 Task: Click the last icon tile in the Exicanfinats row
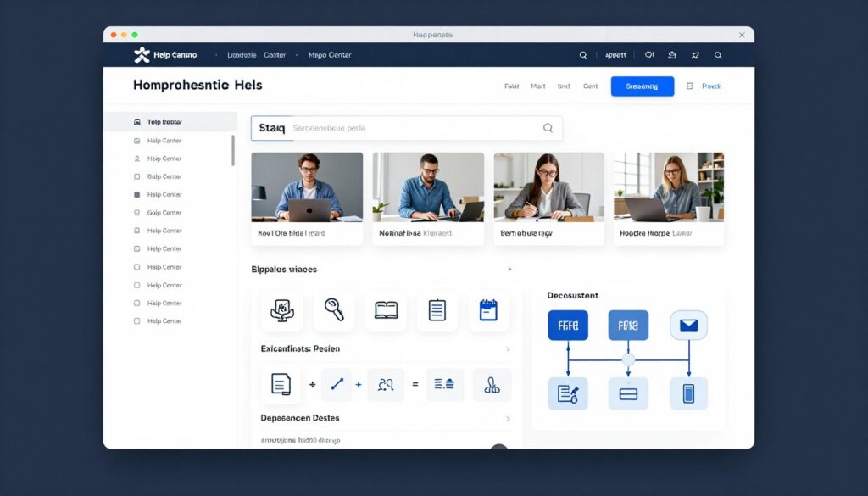coord(492,384)
